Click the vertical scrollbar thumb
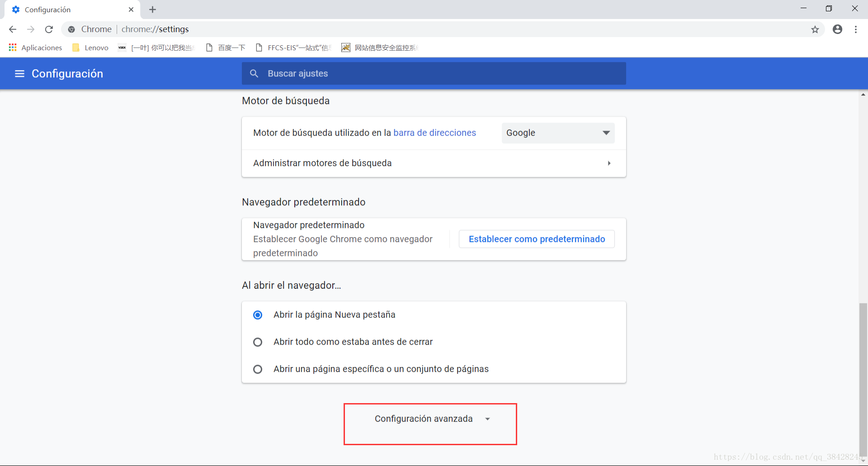Screen dimensions: 868x466 click(x=863, y=379)
